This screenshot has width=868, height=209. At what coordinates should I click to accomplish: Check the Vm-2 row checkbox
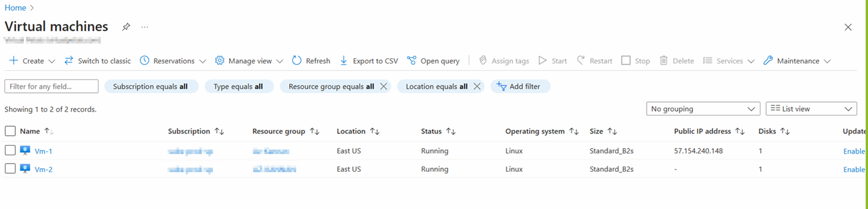pos(10,169)
